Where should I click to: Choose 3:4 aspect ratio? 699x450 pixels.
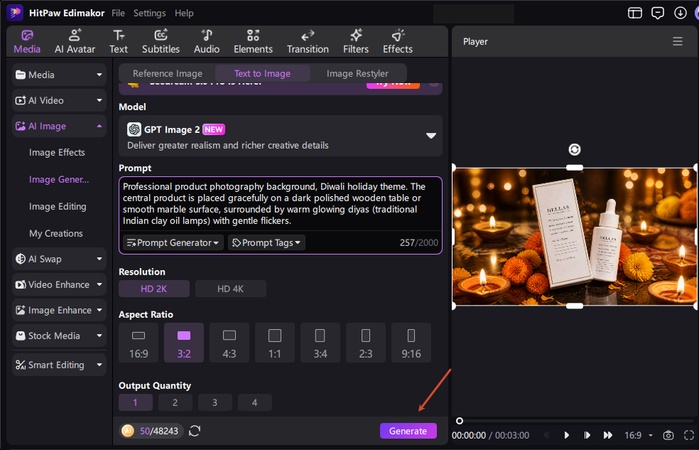[x=320, y=343]
